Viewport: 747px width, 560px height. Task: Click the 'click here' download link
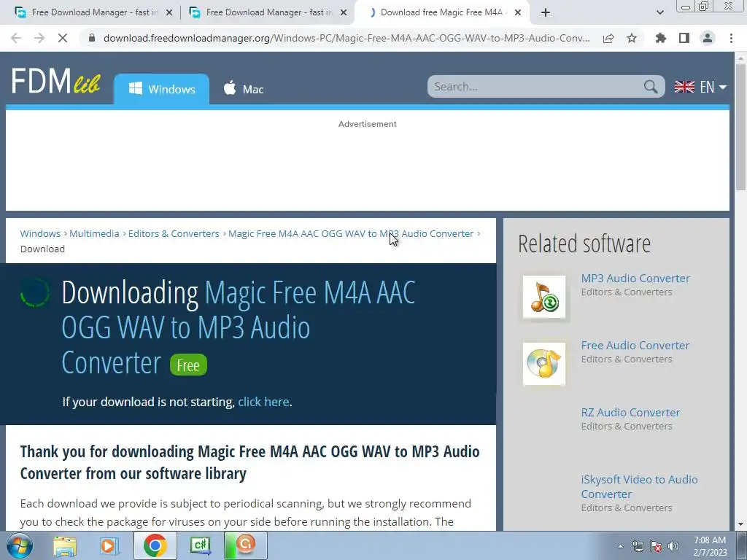pos(263,402)
